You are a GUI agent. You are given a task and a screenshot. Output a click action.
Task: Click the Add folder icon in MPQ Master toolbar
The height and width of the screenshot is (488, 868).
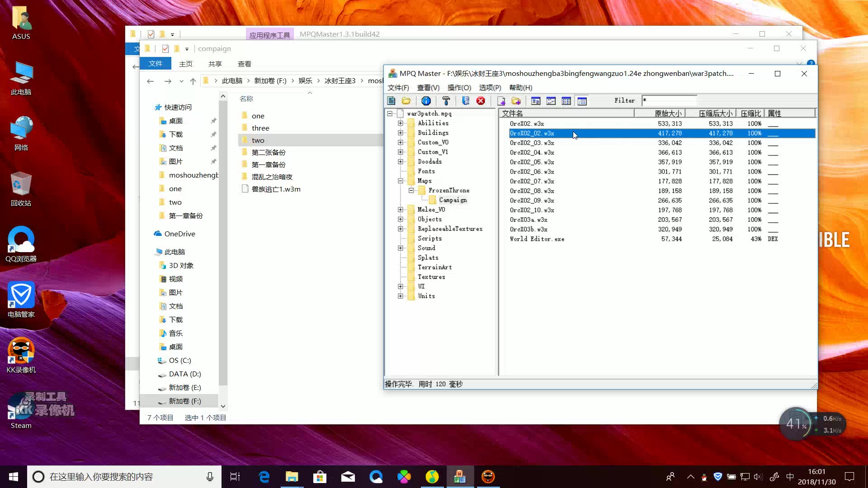[x=516, y=101]
